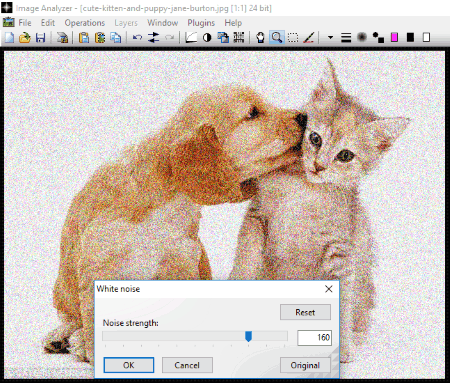Viewport: 450px width, 383px height.
Task: Open the color curve adjustment icon
Action: pos(191,37)
